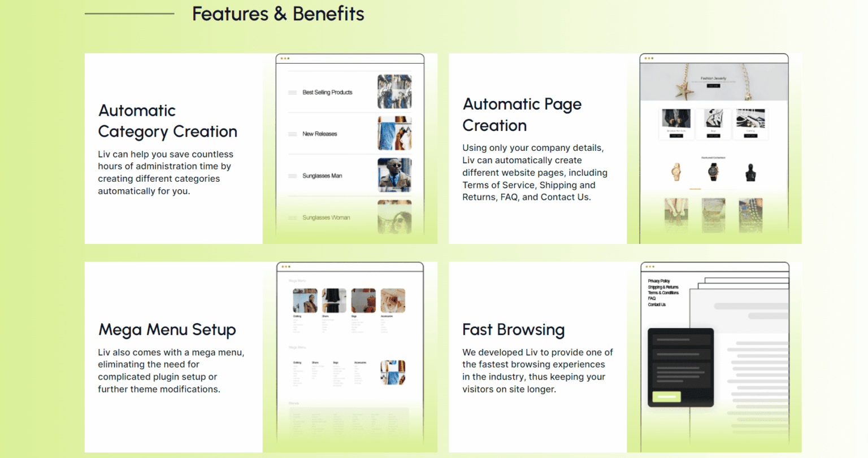The height and width of the screenshot is (458, 868).
Task: Click the black mannequin bust product image
Action: (x=750, y=172)
